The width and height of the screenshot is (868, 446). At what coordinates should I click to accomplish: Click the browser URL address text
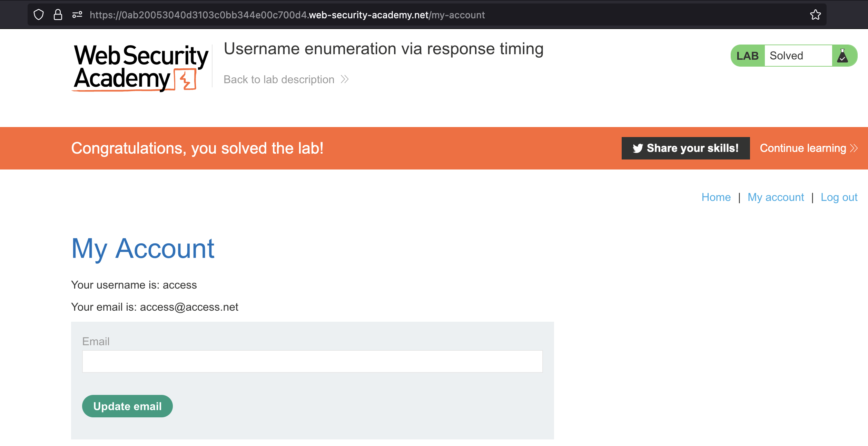click(287, 15)
